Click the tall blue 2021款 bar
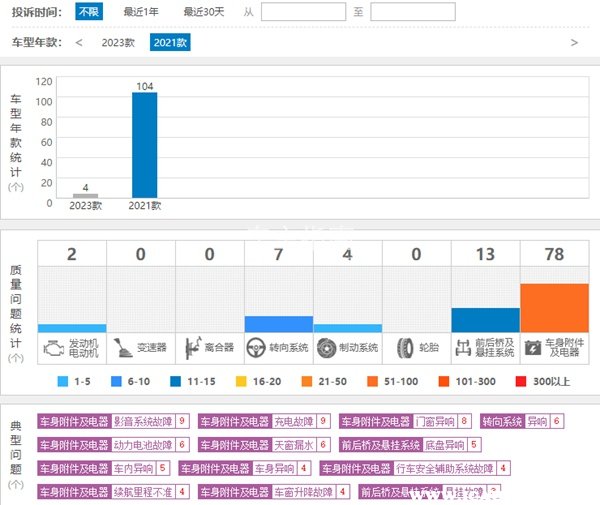The image size is (600, 505). tap(145, 146)
